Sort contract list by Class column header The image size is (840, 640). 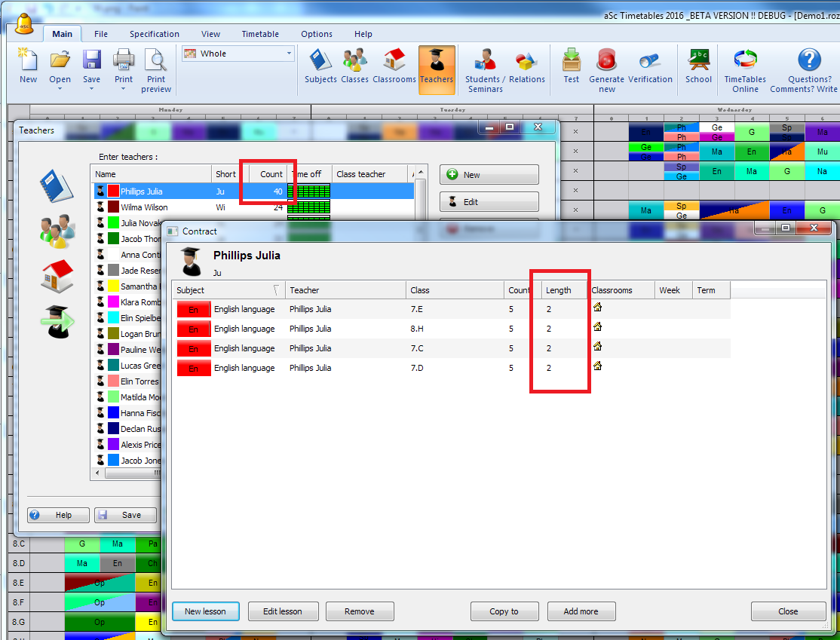click(452, 290)
